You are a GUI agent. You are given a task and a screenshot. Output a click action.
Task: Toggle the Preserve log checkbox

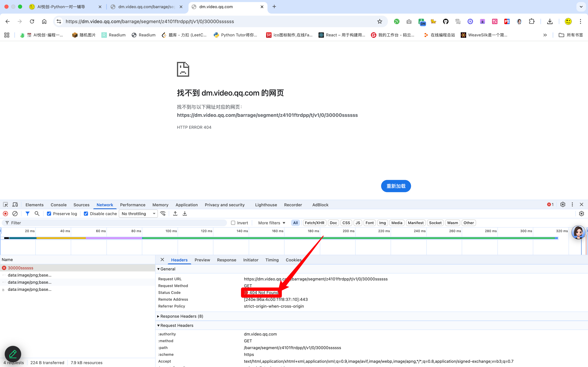pyautogui.click(x=49, y=214)
